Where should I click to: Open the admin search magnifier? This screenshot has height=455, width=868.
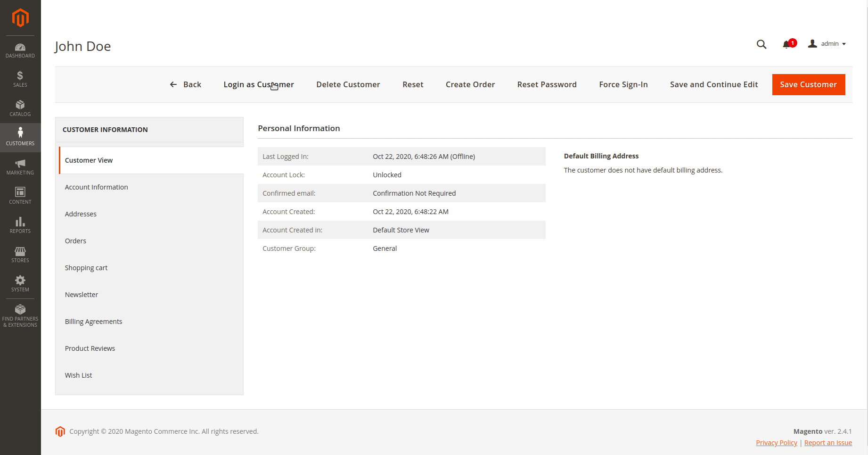click(762, 44)
